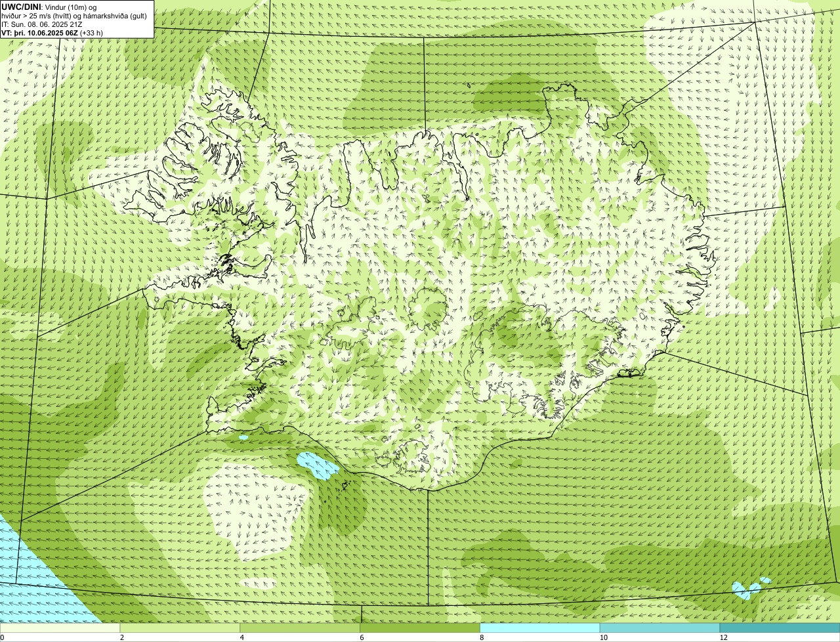Viewport: 840px width, 642px height.
Task: Click the colorbar tick label '2'
Action: tap(122, 637)
